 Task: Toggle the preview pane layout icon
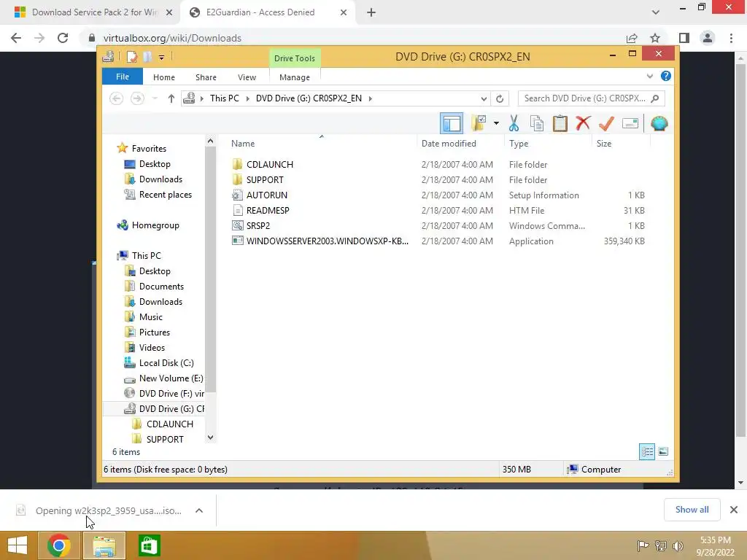click(x=451, y=123)
